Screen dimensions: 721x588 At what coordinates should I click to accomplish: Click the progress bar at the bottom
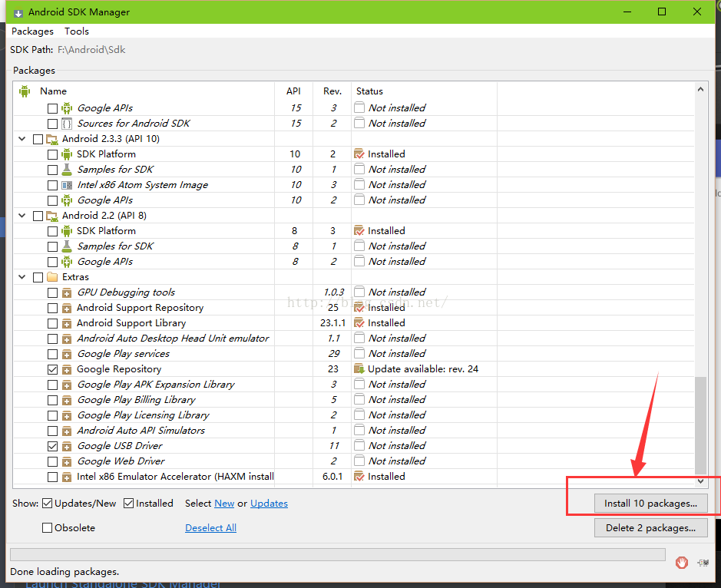[x=338, y=554]
